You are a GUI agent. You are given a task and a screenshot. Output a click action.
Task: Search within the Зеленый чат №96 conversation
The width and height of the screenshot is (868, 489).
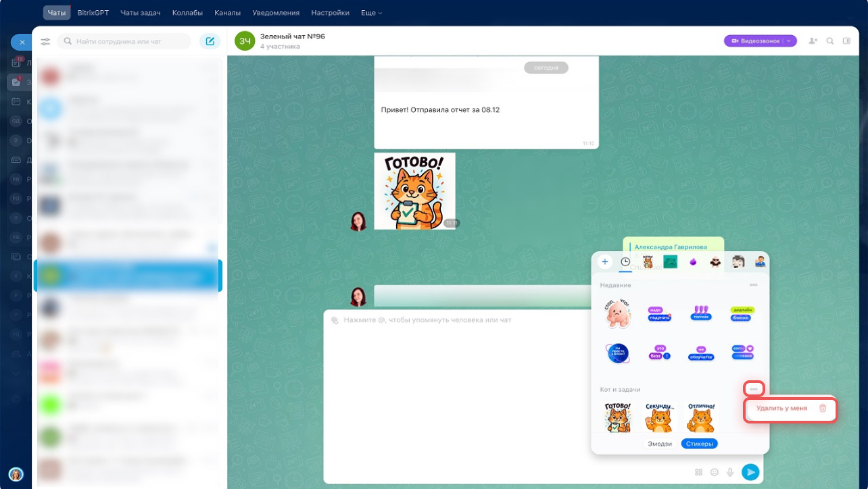pyautogui.click(x=830, y=41)
